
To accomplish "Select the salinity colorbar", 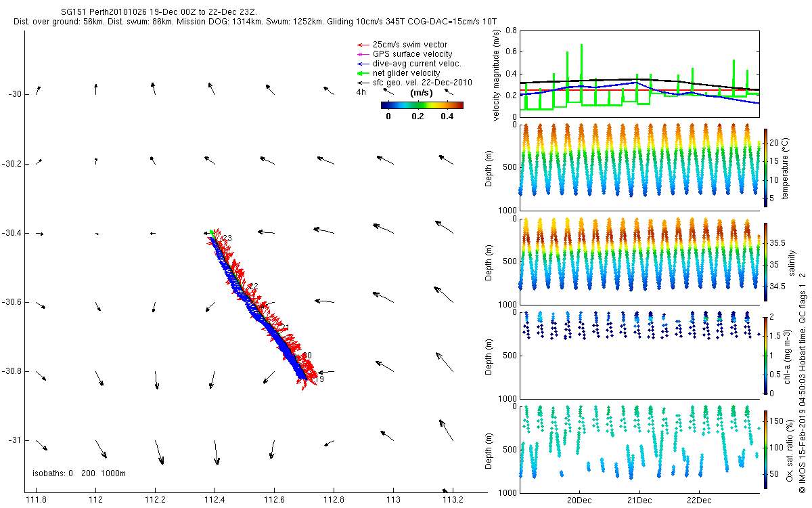I will coord(765,261).
